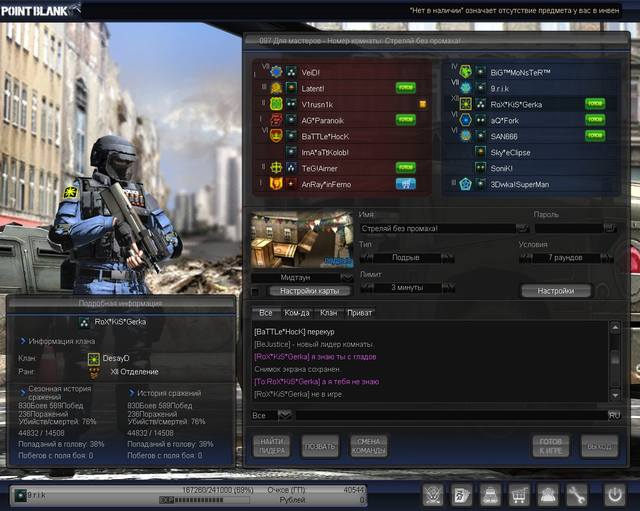The width and height of the screenshot is (640, 511).
Task: Click next arrow for Лимит 3 минуты
Action: (448, 288)
